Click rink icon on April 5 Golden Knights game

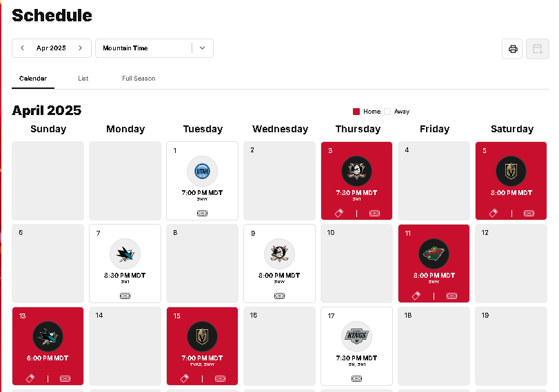[x=529, y=213]
